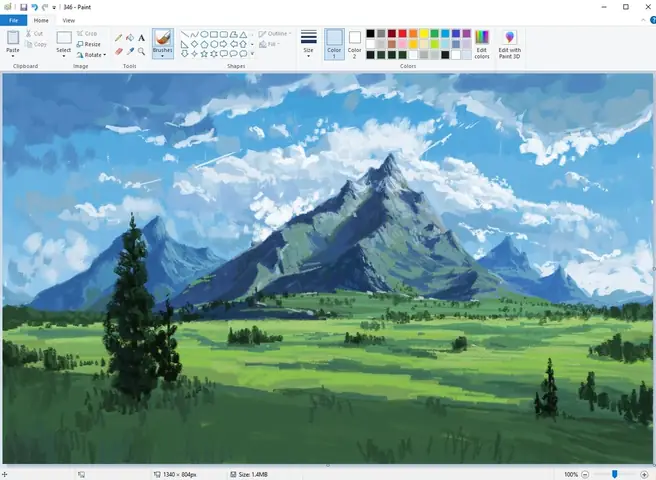Expand the Shapes gallery more arrow
656x480 pixels.
tap(252, 54)
